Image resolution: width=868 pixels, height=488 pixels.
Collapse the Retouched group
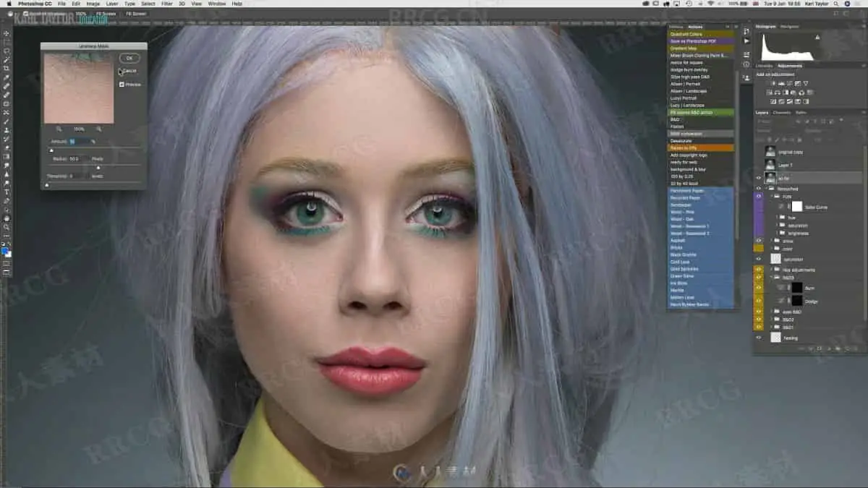[767, 188]
